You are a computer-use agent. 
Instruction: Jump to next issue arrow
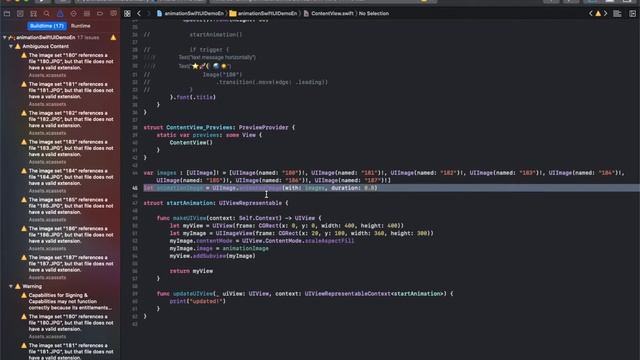605,13
